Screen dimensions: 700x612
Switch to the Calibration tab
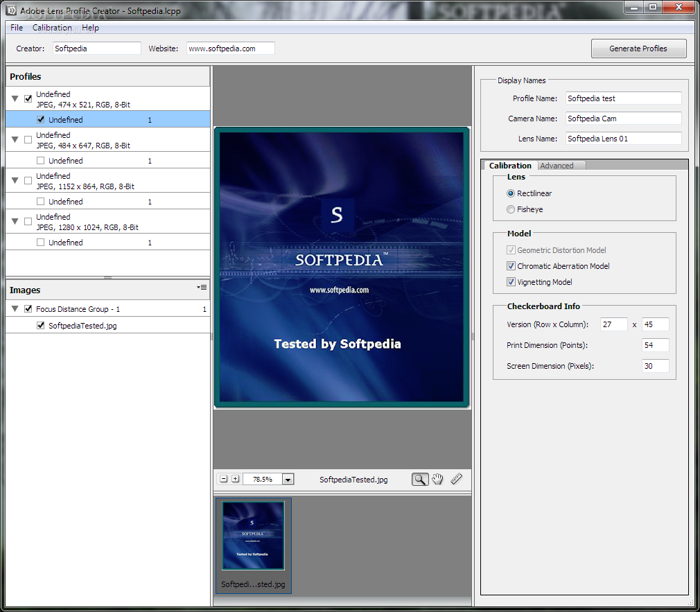(x=510, y=166)
